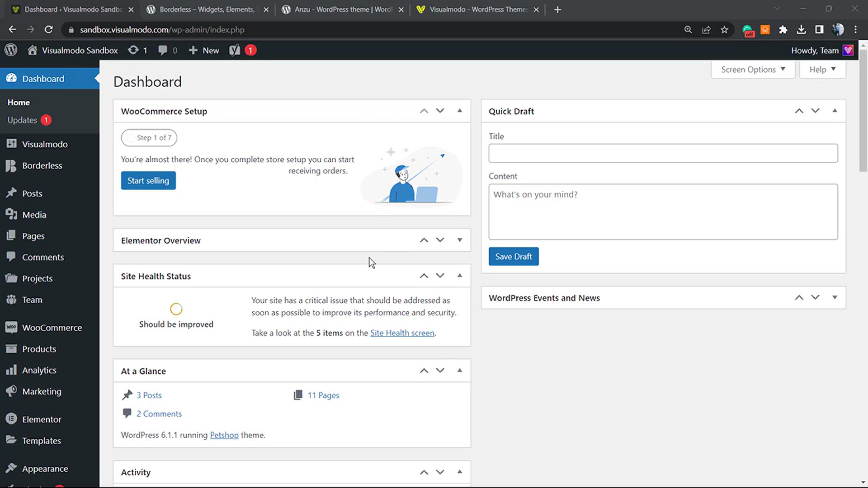Click the user avatar beside Howdy, Team

[848, 50]
